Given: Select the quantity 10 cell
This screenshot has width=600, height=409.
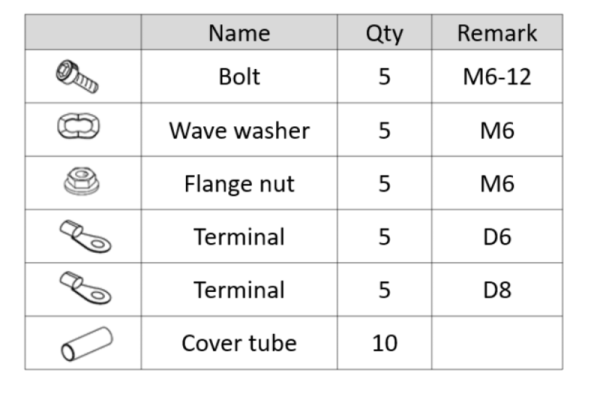Looking at the screenshot, I should coord(384,343).
